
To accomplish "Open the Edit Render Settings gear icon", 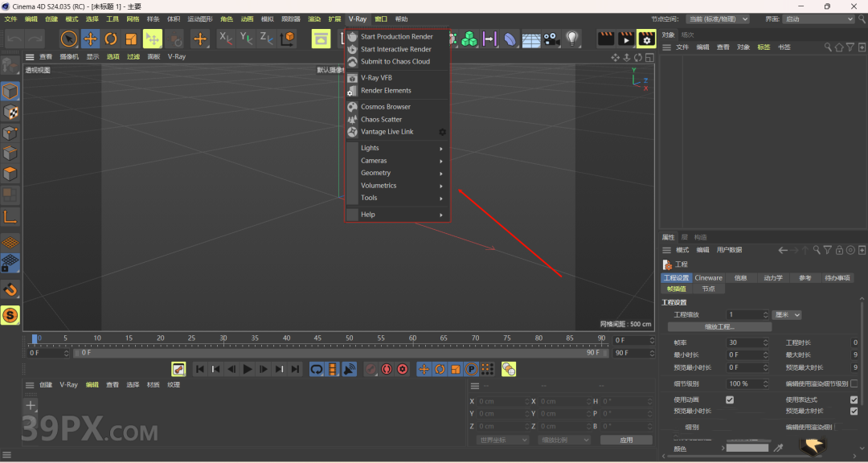I will click(646, 39).
